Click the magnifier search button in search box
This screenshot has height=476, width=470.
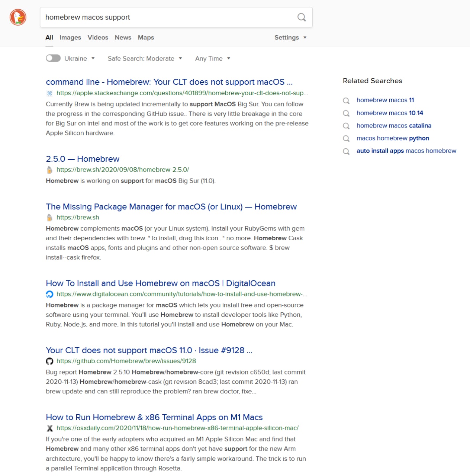click(302, 17)
